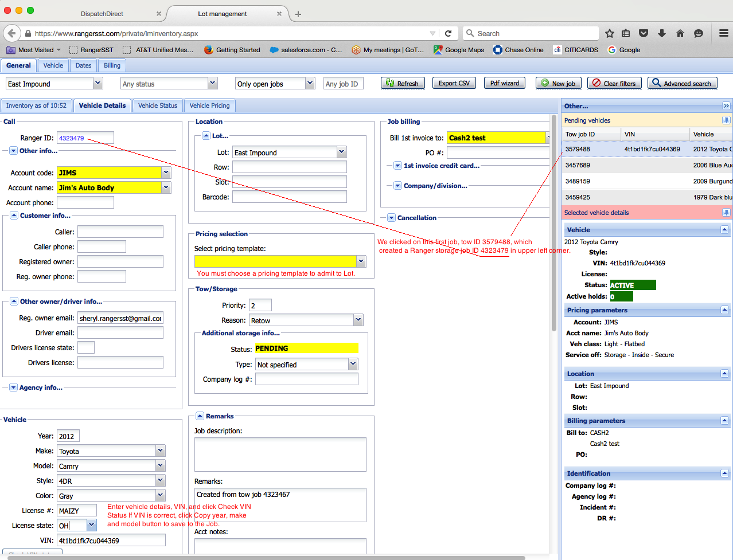Bookmark this page with the star icon

[x=609, y=33]
